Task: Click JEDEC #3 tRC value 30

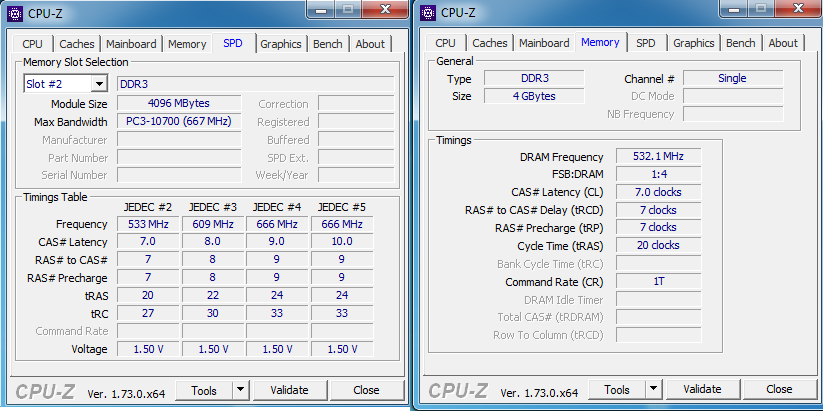Action: click(x=213, y=313)
